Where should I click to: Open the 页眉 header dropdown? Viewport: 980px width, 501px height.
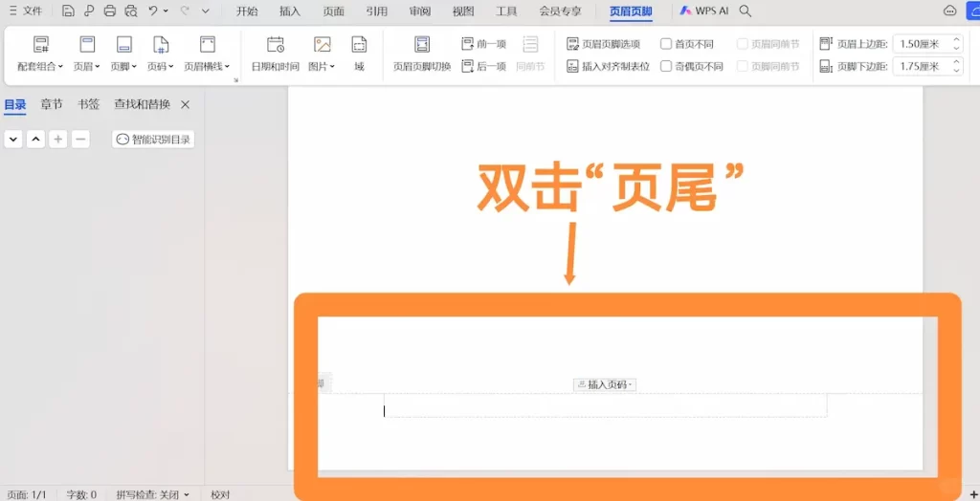coord(87,54)
